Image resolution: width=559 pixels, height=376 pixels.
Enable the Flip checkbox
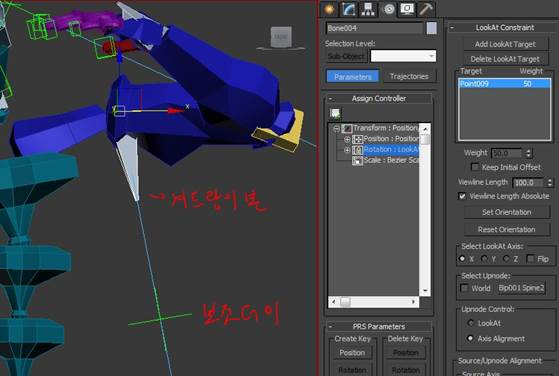pyautogui.click(x=530, y=259)
